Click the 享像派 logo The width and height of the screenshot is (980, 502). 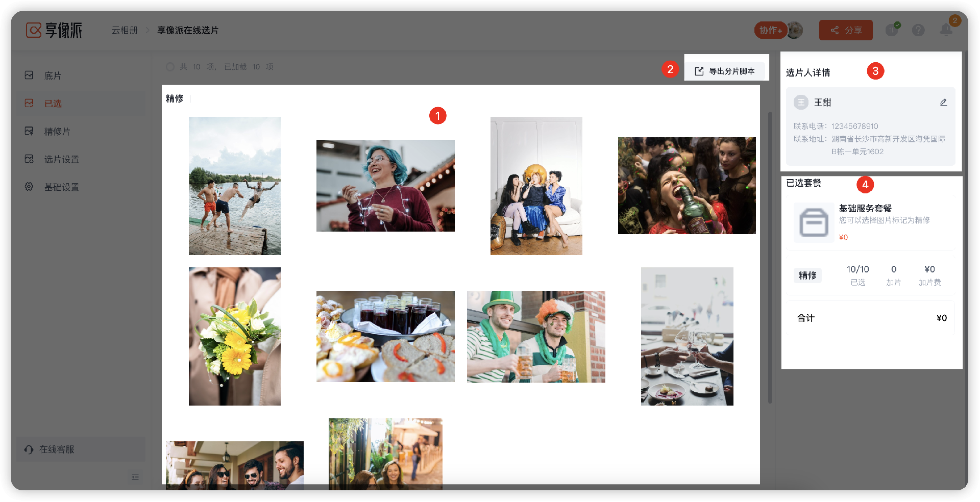[54, 31]
